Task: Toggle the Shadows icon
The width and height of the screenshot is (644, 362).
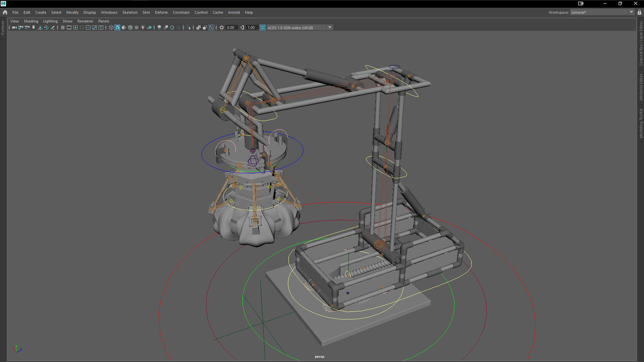Action: coord(149,27)
